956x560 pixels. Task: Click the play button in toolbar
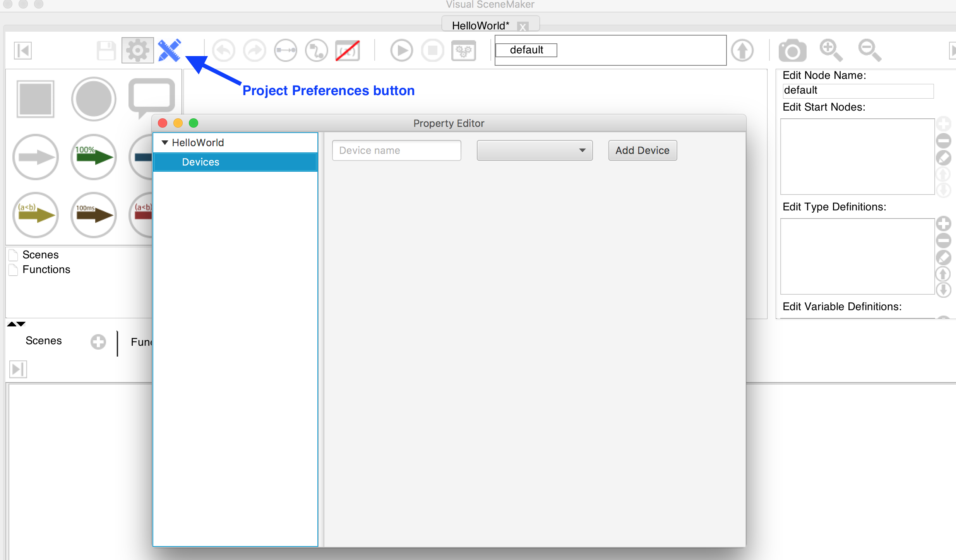tap(401, 50)
